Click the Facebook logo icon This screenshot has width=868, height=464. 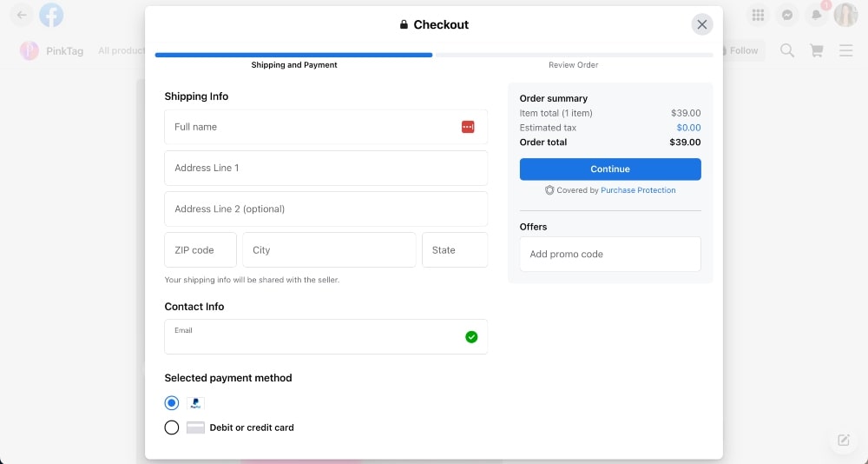coord(51,15)
